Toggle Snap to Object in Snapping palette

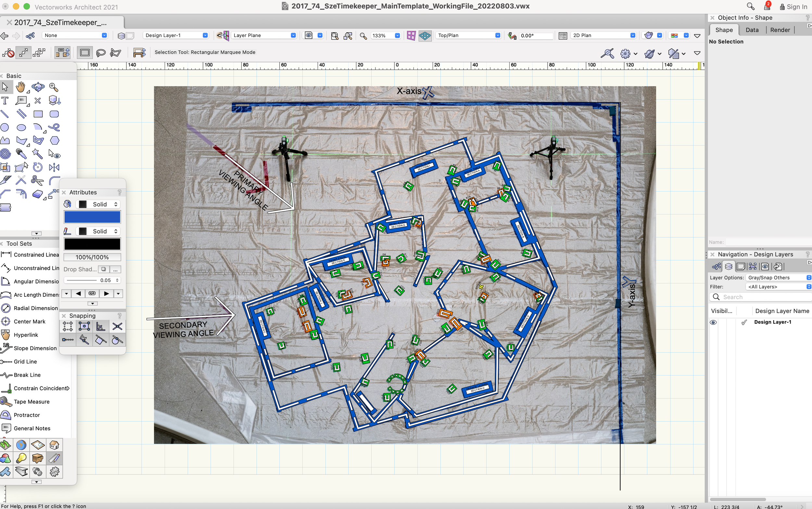(x=84, y=326)
